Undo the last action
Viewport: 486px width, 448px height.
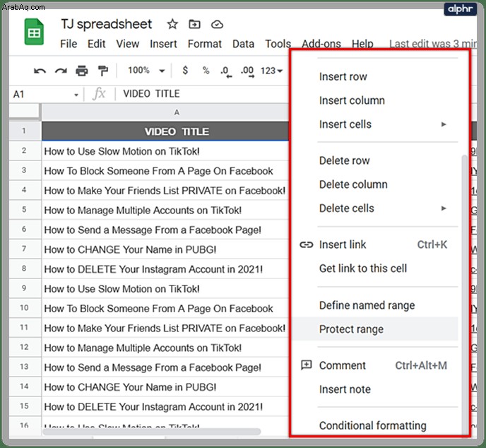click(40, 71)
